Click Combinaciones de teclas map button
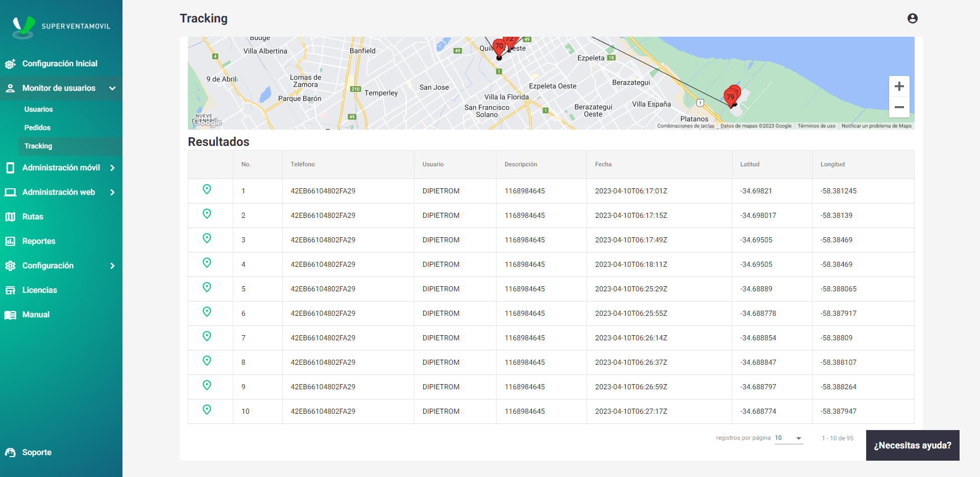 pos(685,126)
